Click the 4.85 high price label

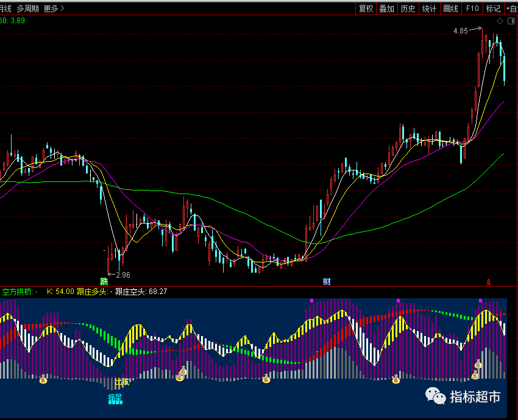tap(461, 31)
